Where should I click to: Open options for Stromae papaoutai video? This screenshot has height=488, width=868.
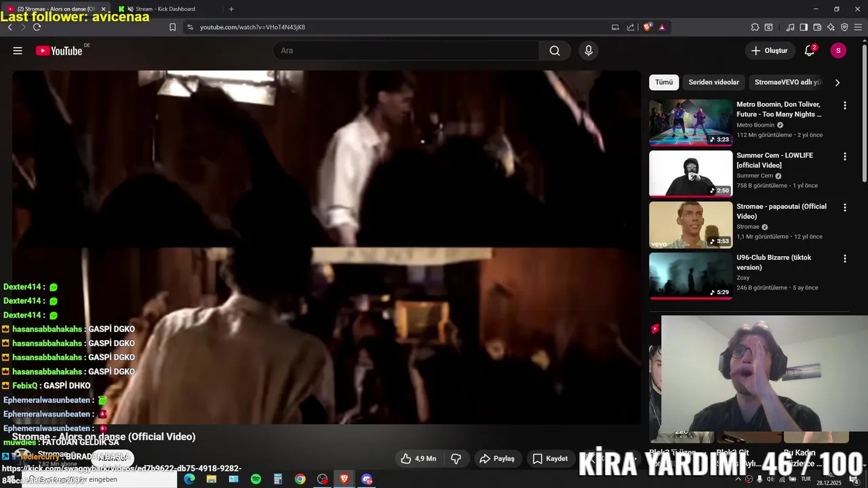coord(845,207)
